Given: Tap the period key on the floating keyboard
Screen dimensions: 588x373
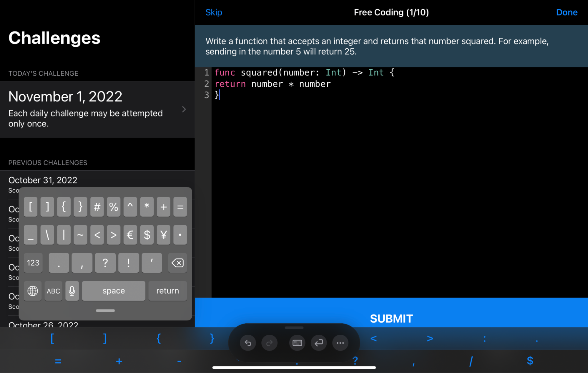Looking at the screenshot, I should tap(59, 263).
